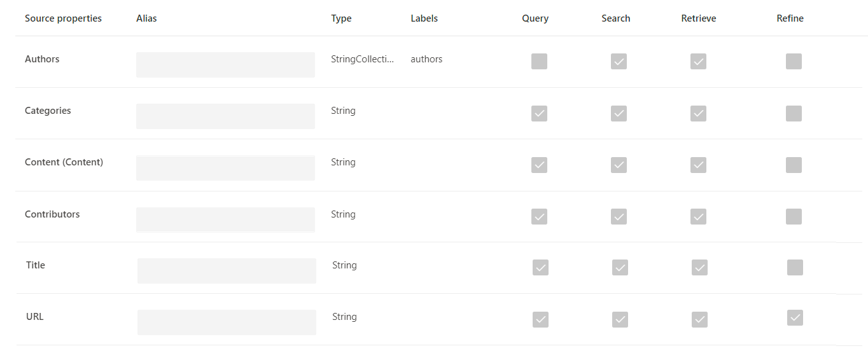
Task: Enable Refine for Content (Content) property
Action: tap(794, 165)
